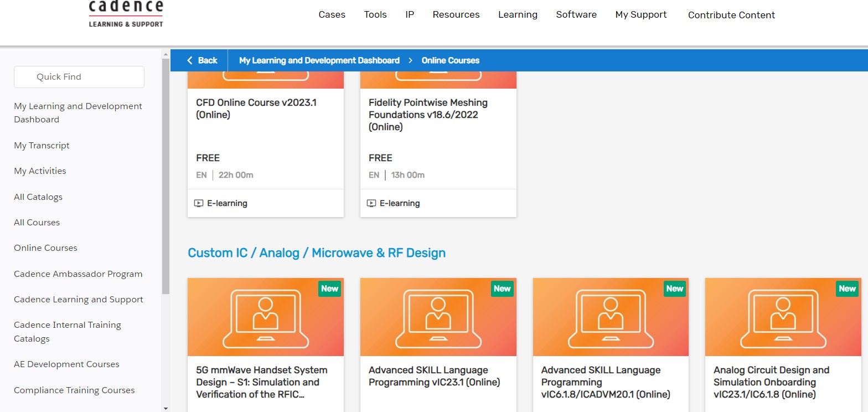Open My Transcript from the sidebar
Viewport: 868px width, 412px height.
42,146
